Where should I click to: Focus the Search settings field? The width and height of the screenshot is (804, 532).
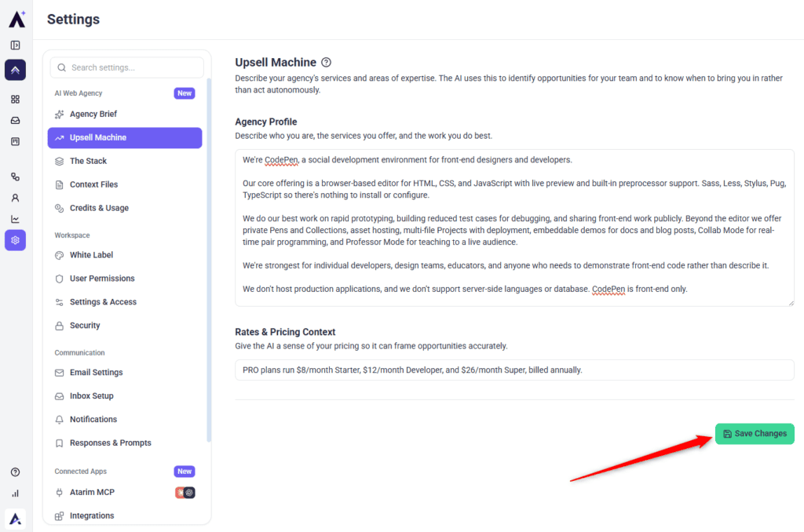tap(126, 67)
